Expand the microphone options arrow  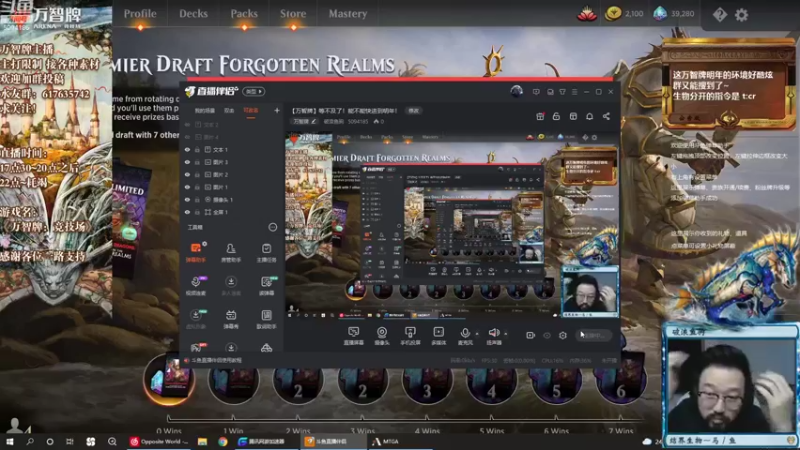point(477,334)
